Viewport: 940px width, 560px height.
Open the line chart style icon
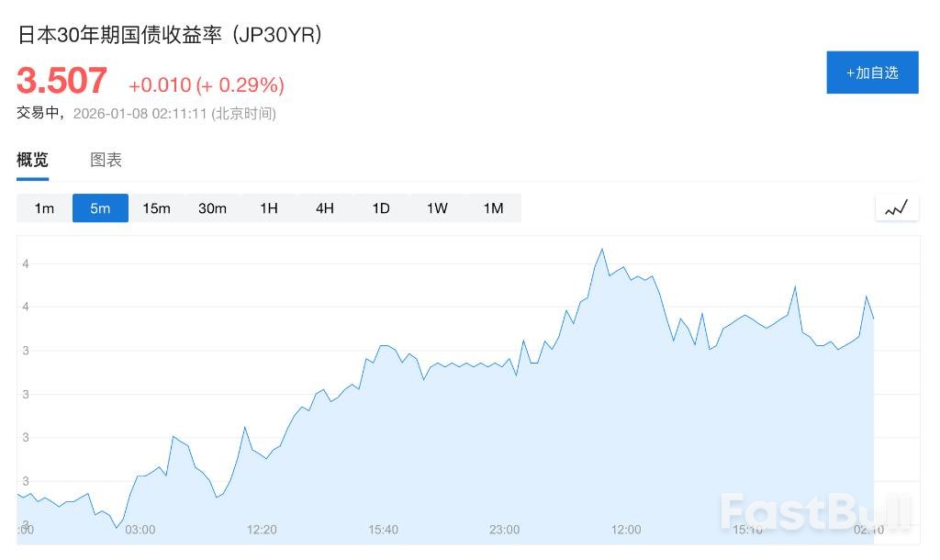point(896,208)
